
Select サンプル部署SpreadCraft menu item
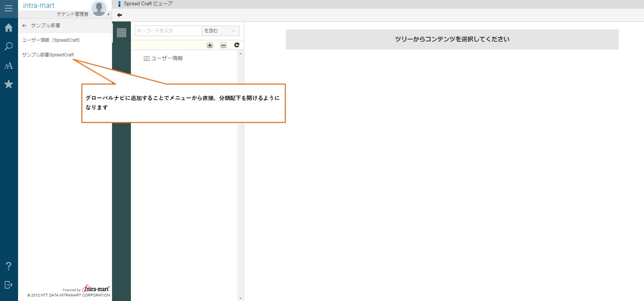(48, 55)
